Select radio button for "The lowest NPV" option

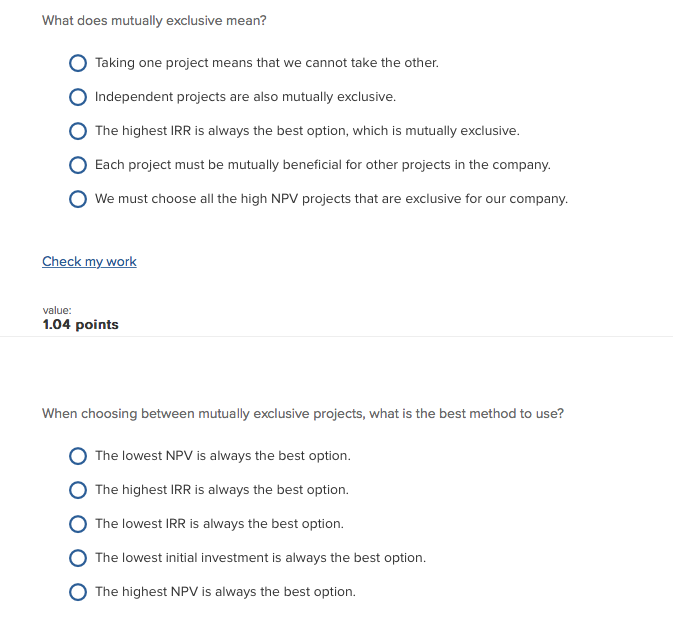coord(78,456)
